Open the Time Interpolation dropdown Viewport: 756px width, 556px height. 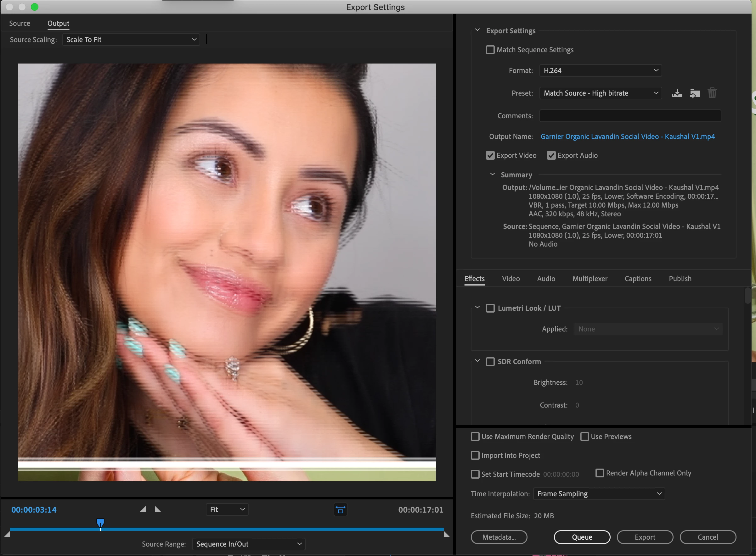(x=599, y=494)
